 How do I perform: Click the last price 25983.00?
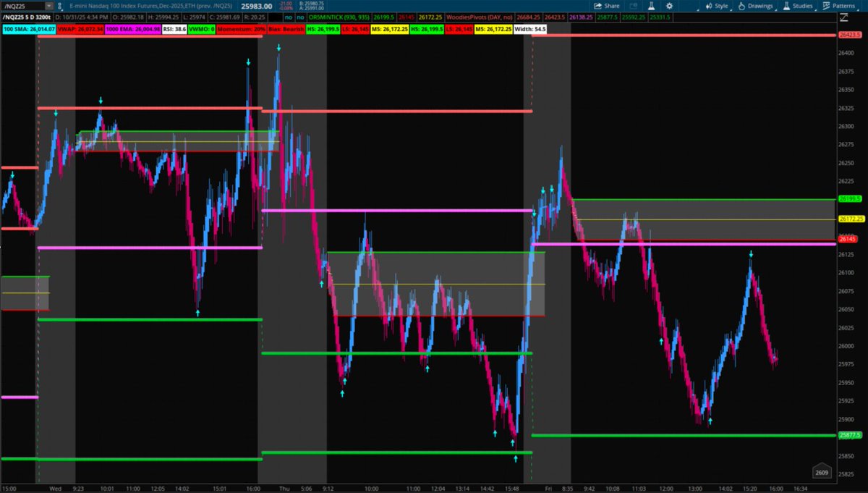click(x=256, y=6)
